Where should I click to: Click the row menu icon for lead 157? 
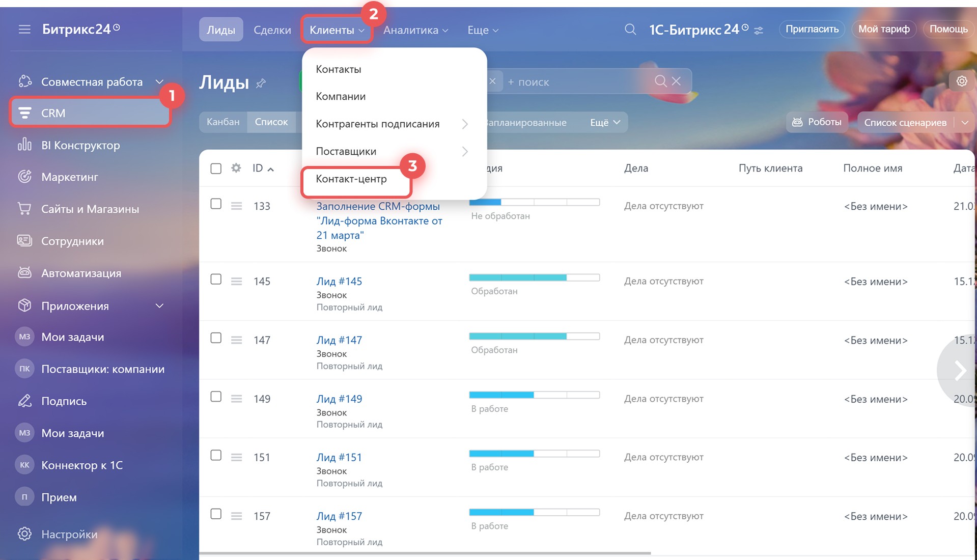(x=236, y=516)
